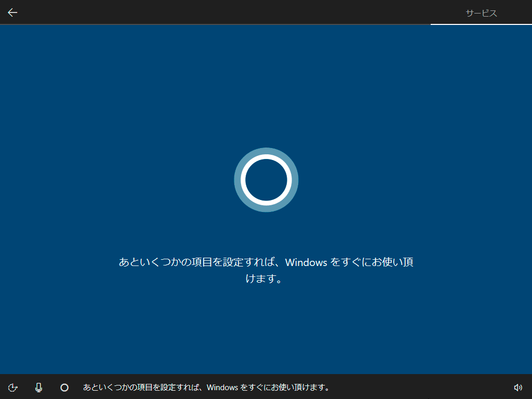
Task: Go back using the left arrow
Action: 12,12
